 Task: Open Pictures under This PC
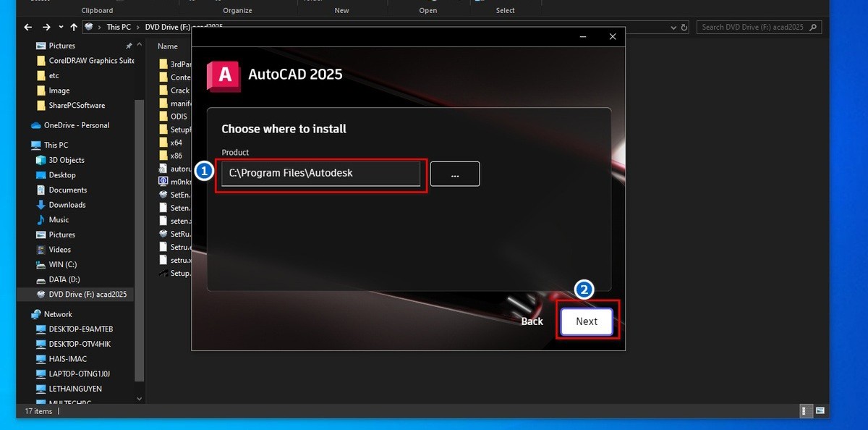62,235
